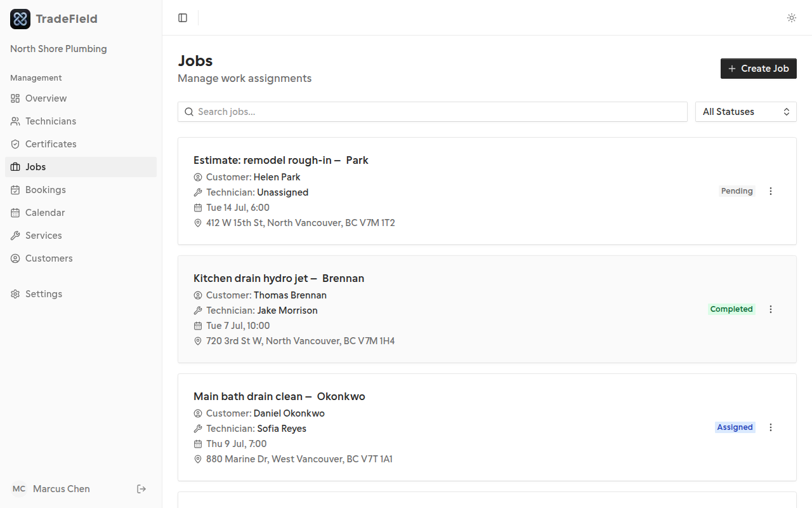
Task: Click the Assigned status badge
Action: 735,427
